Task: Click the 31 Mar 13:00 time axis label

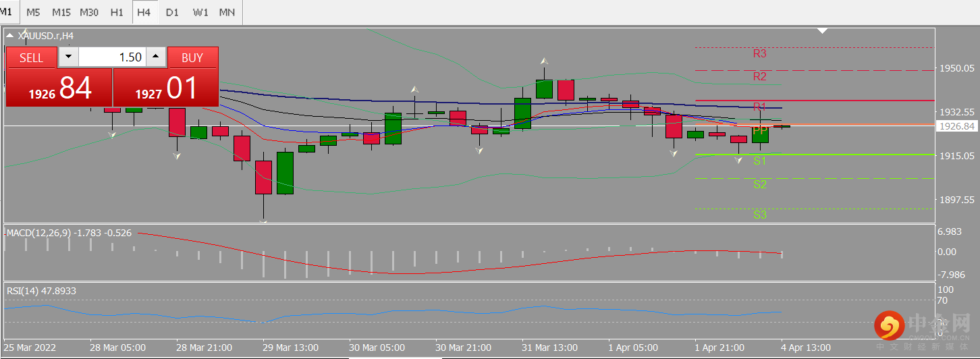Action: point(549,348)
